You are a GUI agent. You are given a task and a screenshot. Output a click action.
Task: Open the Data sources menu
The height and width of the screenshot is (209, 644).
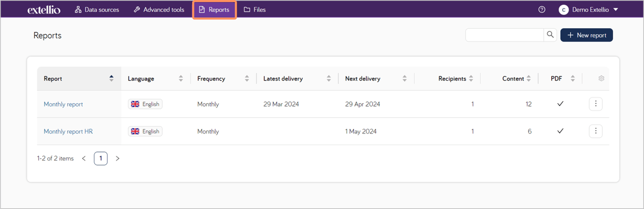[x=97, y=9]
